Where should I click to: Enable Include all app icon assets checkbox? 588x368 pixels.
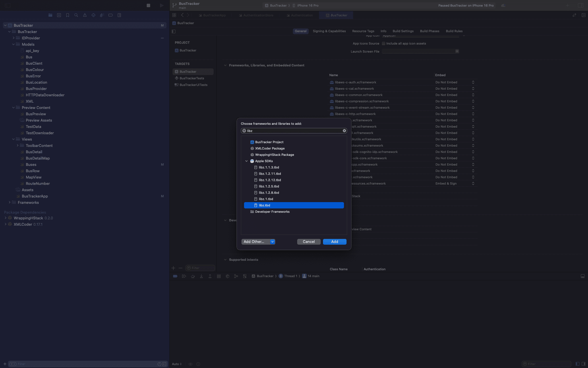tap(383, 43)
